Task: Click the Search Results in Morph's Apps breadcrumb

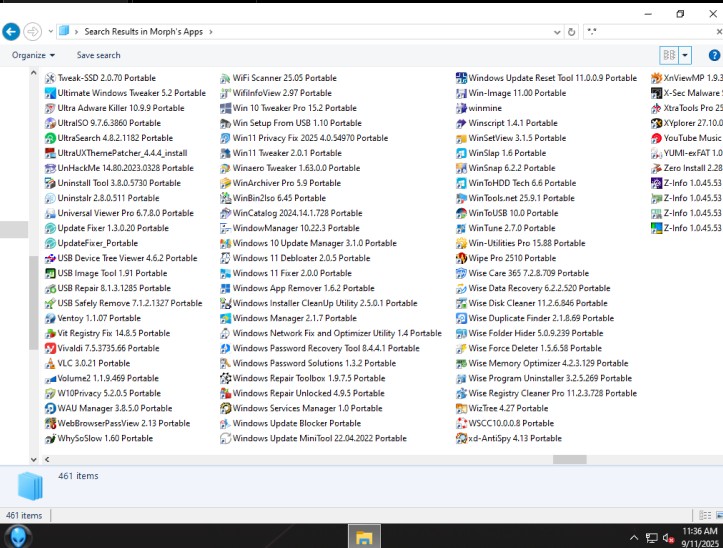Action: (143, 32)
